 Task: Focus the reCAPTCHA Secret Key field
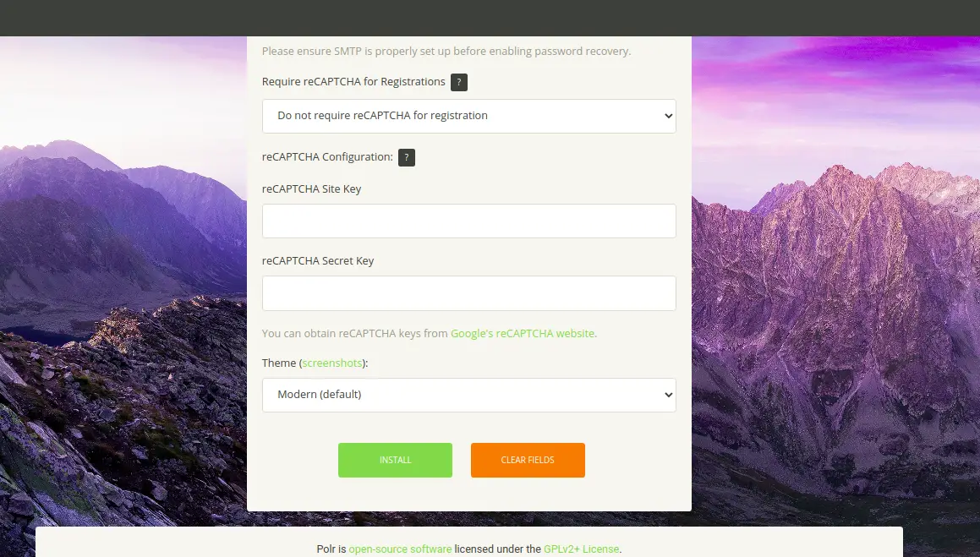(468, 293)
